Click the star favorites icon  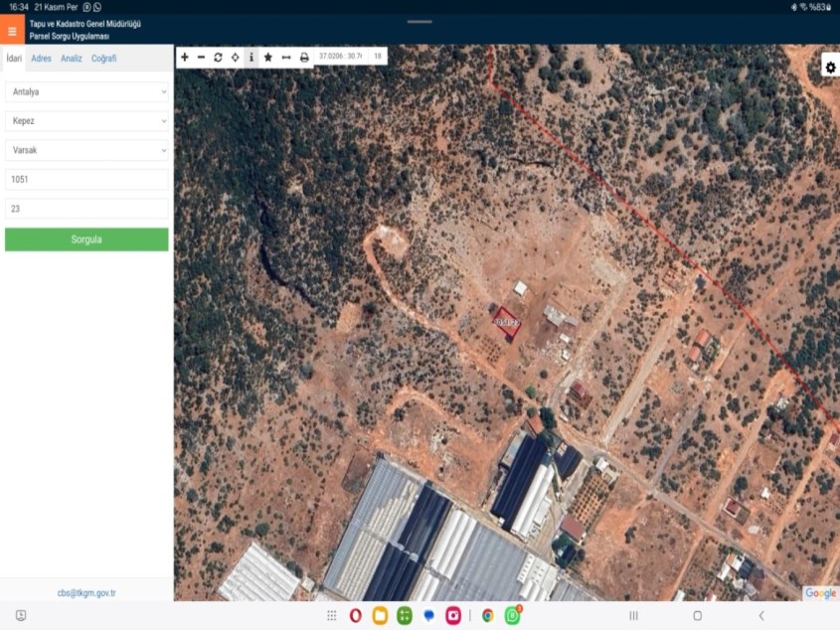pos(268,58)
